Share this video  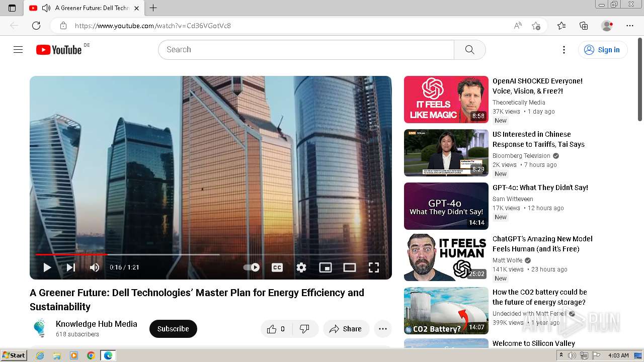[x=346, y=329]
